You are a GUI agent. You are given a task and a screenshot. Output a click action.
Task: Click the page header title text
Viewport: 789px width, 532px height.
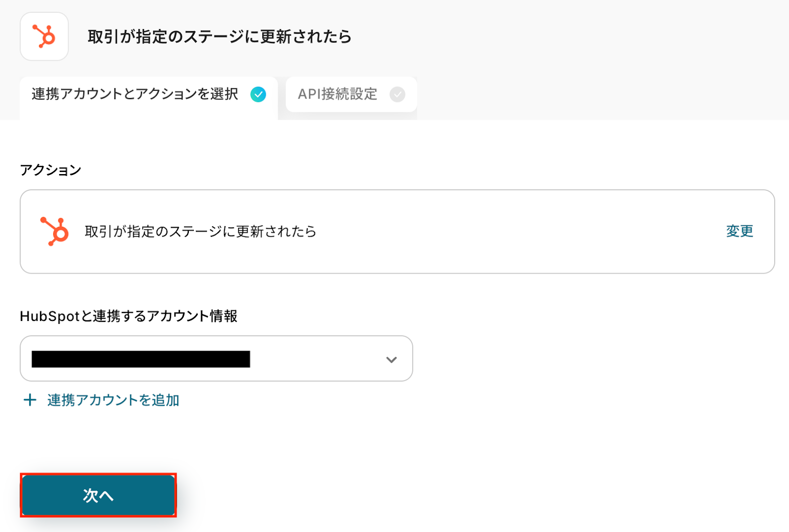point(219,36)
